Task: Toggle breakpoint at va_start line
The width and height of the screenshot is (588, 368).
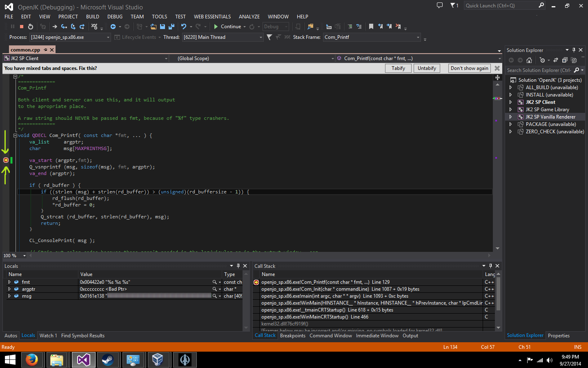Action: 6,160
